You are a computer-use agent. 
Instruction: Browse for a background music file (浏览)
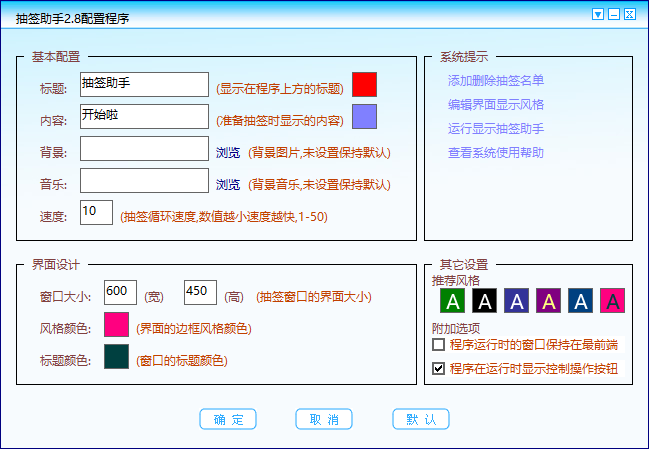228,184
